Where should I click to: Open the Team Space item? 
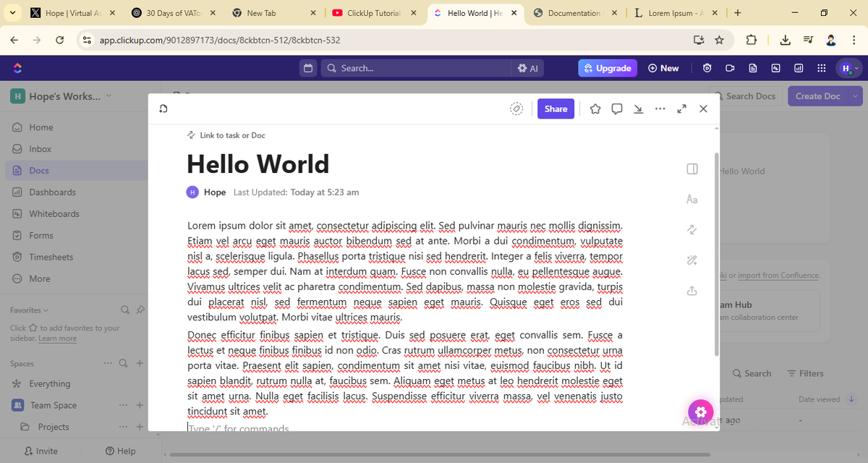(x=54, y=405)
